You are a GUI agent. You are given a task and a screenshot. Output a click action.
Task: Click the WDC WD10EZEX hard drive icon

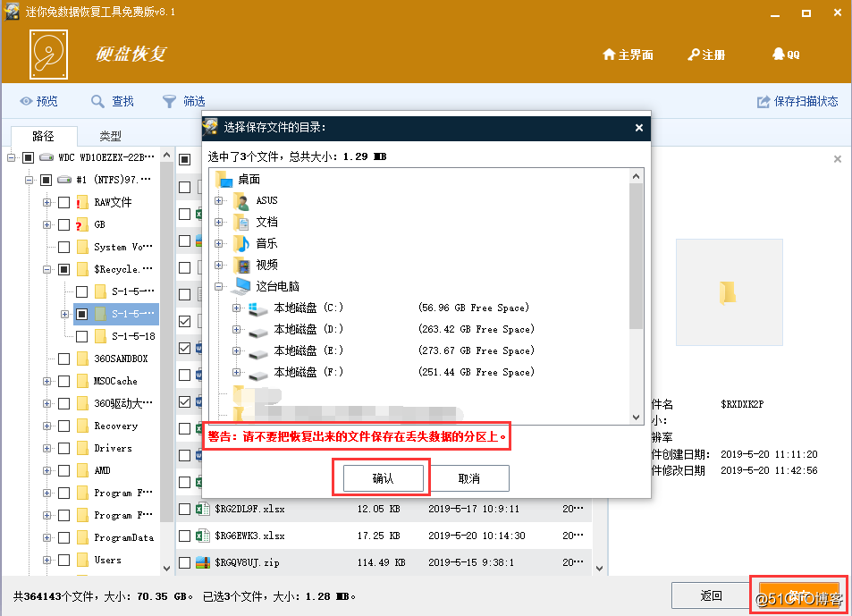pyautogui.click(x=46, y=157)
